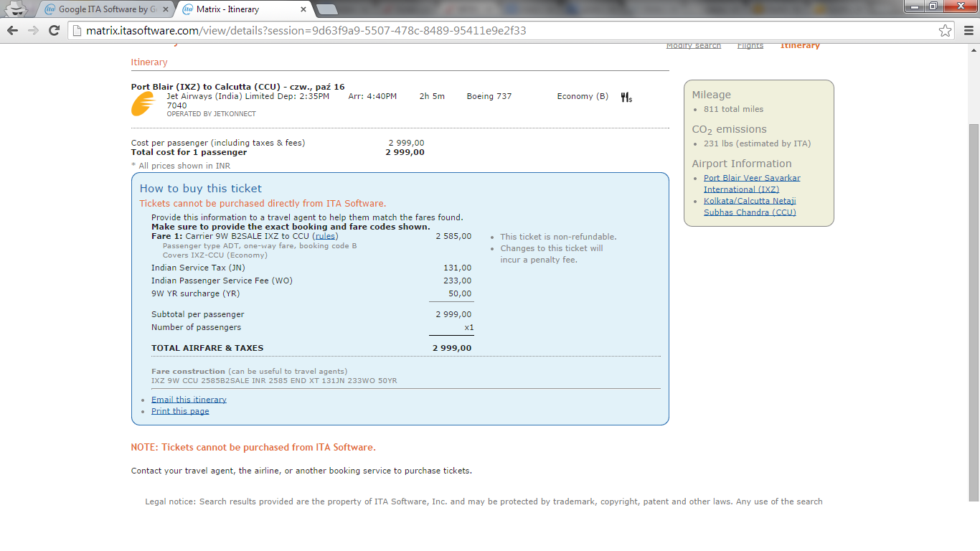The height and width of the screenshot is (551, 980).
Task: Close the Matrix - Itinerary tab
Action: point(303,9)
